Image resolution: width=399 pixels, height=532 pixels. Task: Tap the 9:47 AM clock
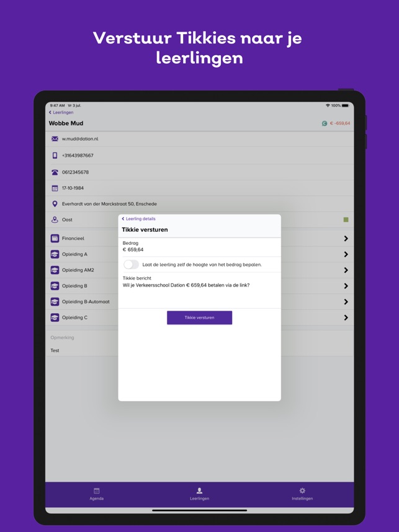pos(57,105)
